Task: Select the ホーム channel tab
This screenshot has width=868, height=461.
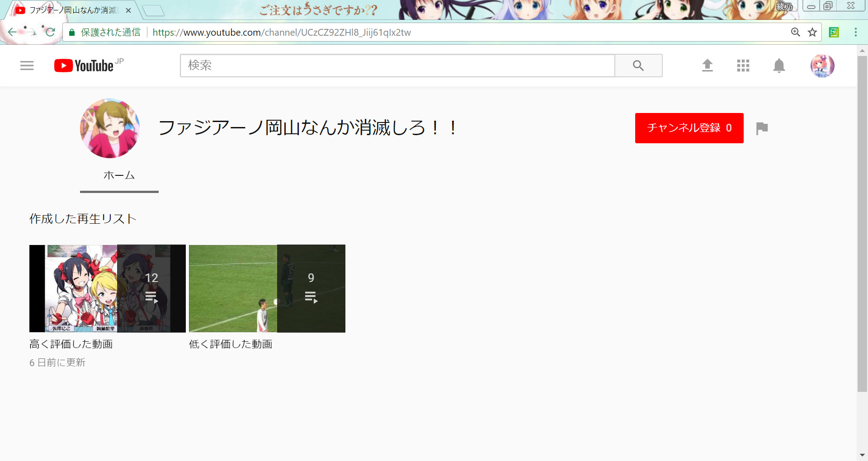Action: pyautogui.click(x=119, y=175)
